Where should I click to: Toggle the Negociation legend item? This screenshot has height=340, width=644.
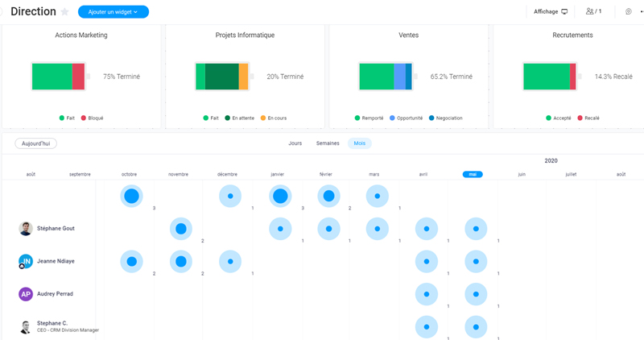coord(446,118)
